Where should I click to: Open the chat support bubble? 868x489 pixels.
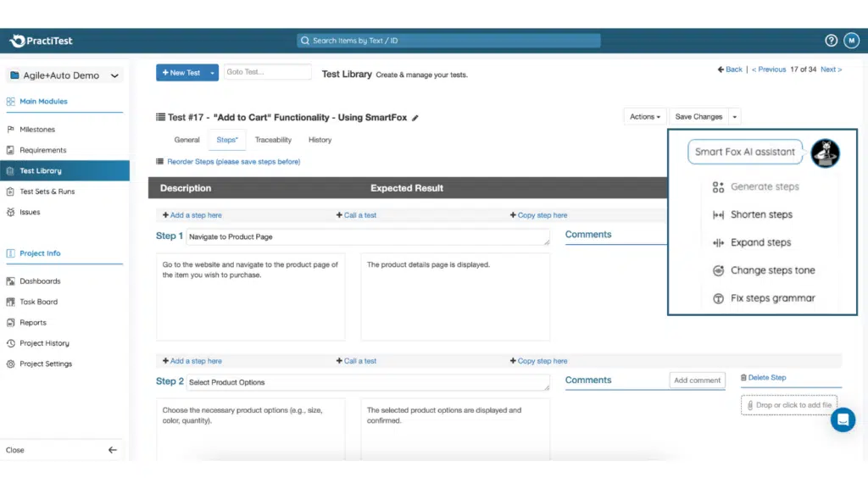[843, 420]
